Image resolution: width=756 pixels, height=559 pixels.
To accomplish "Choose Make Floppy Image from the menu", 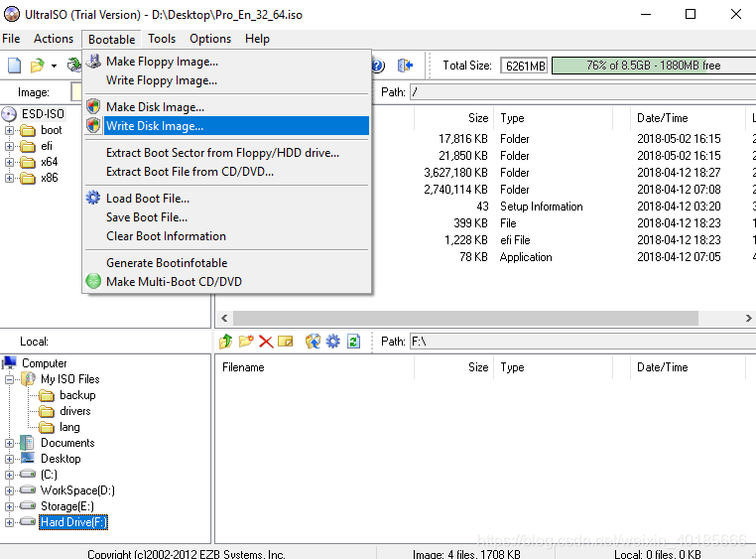I will click(x=227, y=62).
